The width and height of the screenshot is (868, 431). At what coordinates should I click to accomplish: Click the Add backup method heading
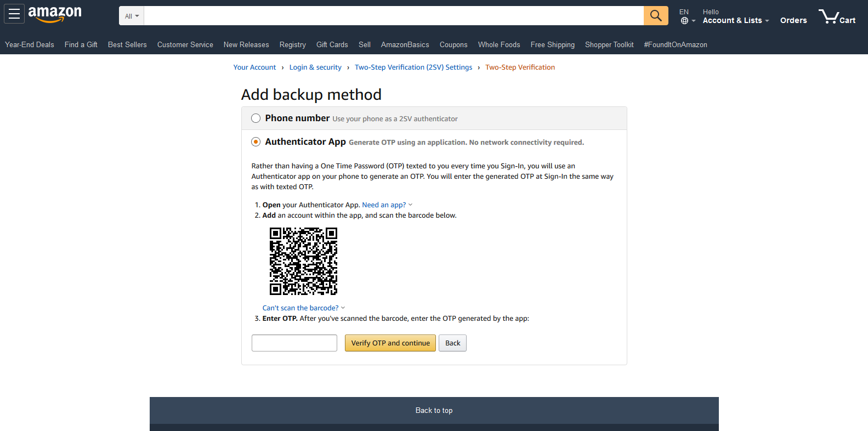(311, 95)
